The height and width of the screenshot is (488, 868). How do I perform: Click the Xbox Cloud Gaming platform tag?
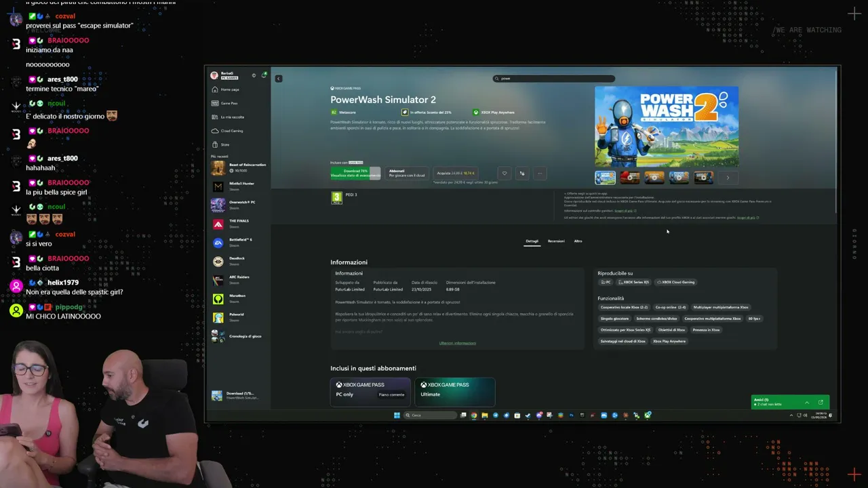675,282
